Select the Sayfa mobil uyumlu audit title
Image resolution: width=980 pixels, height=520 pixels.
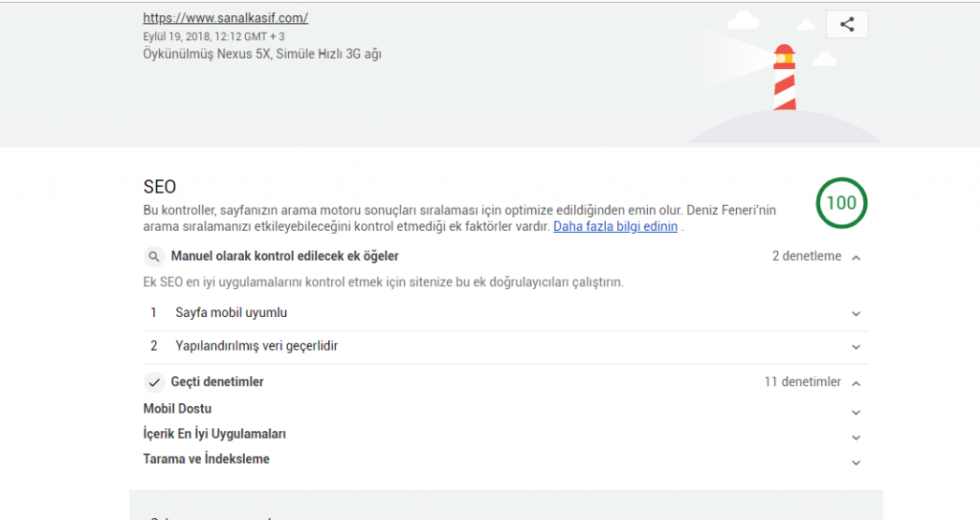coord(231,313)
